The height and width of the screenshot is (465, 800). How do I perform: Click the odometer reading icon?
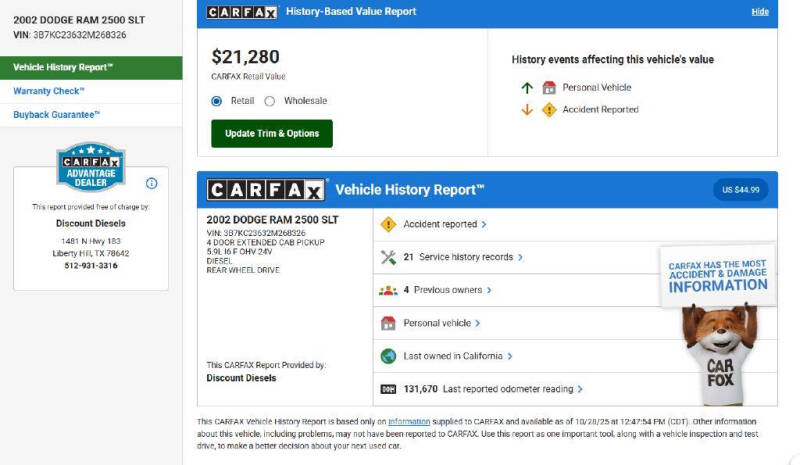tap(389, 389)
